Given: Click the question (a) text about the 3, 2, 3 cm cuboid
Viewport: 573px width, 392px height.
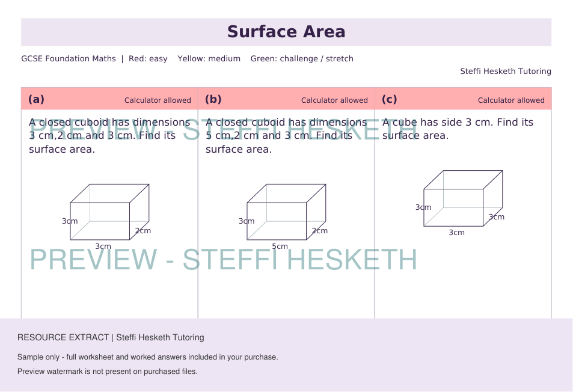Looking at the screenshot, I should coord(109,135).
